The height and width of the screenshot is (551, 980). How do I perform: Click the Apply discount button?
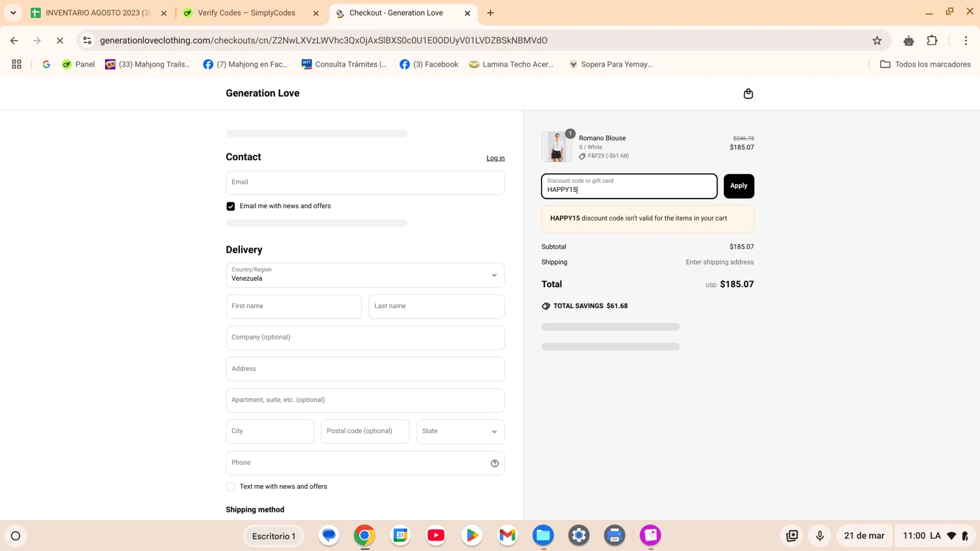(739, 186)
